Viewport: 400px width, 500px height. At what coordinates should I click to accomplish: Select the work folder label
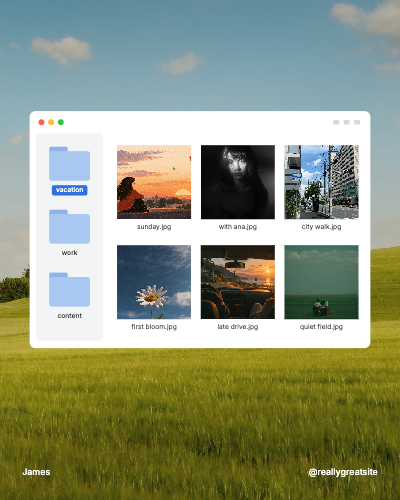point(69,253)
